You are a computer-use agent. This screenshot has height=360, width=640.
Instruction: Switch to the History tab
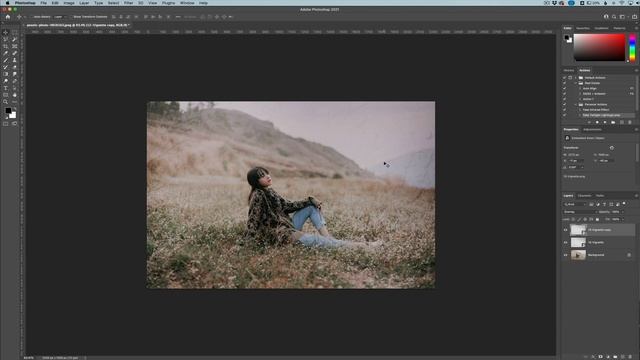click(569, 70)
